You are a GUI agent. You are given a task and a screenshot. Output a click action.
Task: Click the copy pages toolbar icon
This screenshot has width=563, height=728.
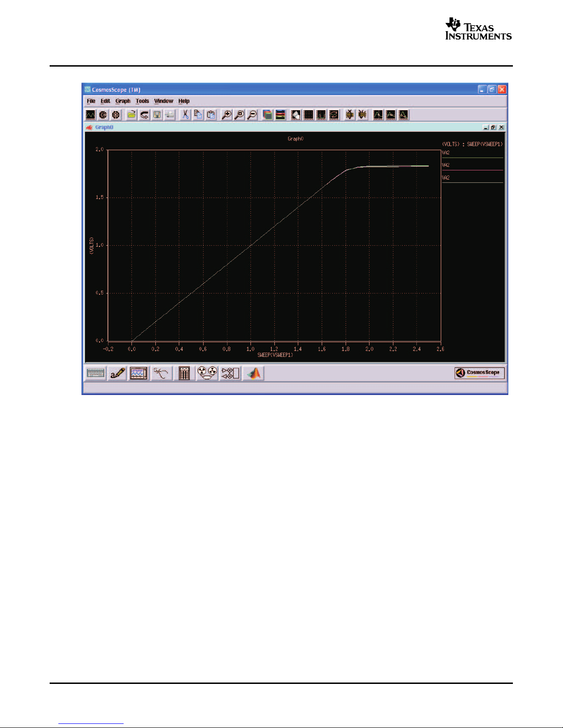198,115
